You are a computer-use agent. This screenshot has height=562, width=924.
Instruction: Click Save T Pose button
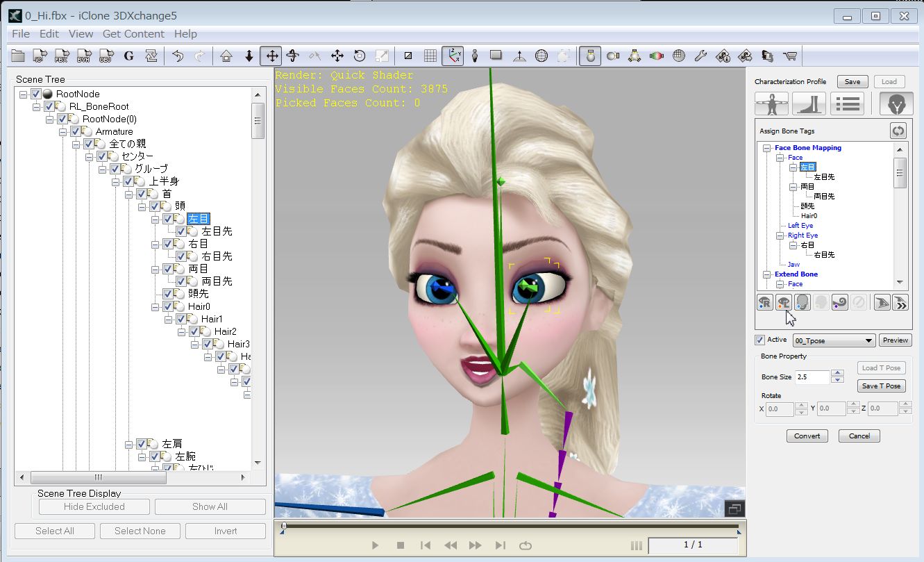coord(881,386)
